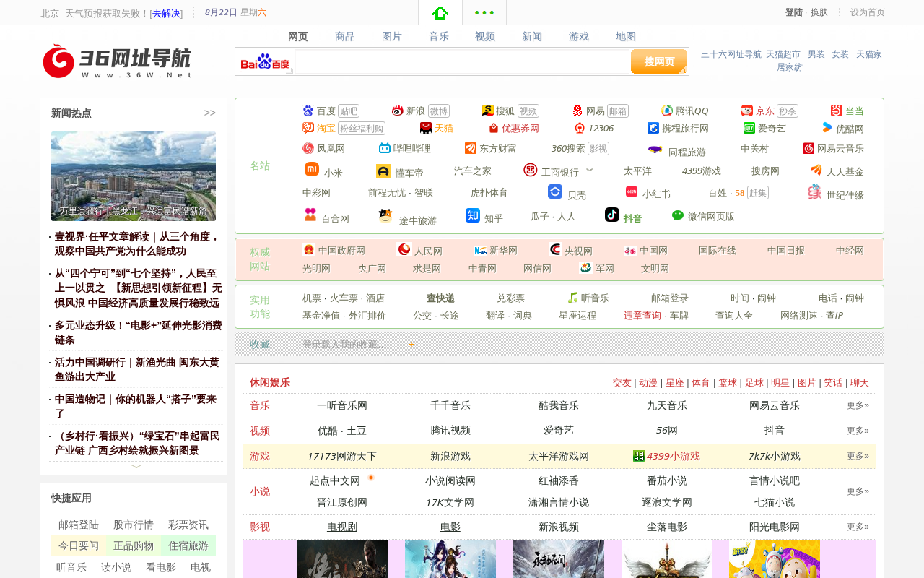
Task: Click into the Baidu search input field
Action: [462, 62]
